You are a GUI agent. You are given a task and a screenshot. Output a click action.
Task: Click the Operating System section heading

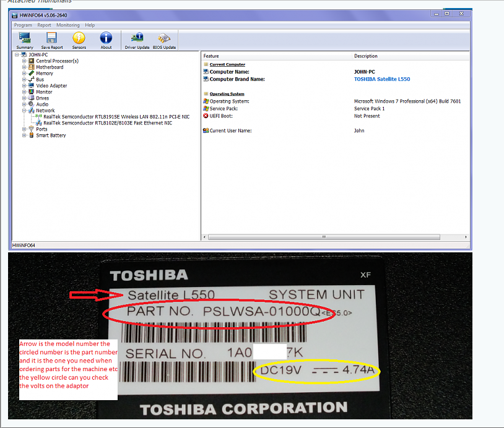tap(227, 94)
